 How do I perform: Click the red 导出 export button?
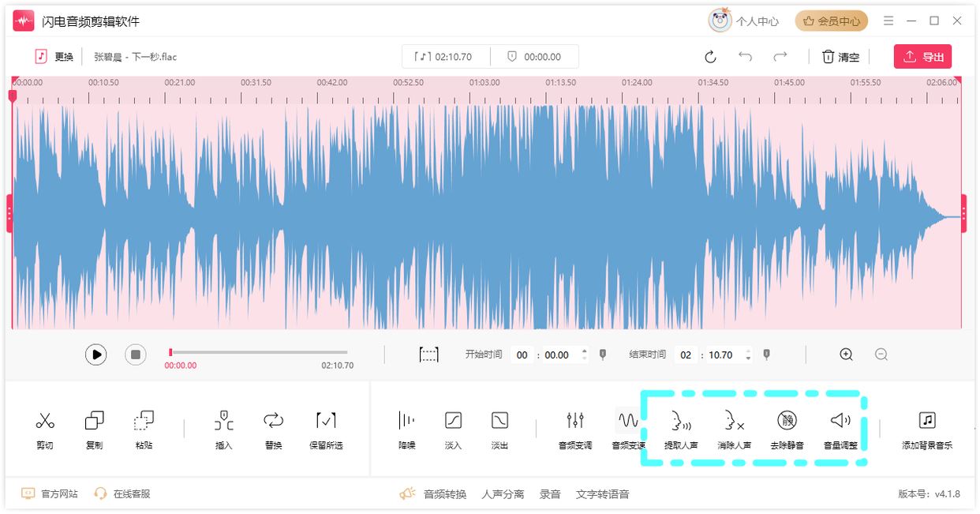tap(922, 57)
